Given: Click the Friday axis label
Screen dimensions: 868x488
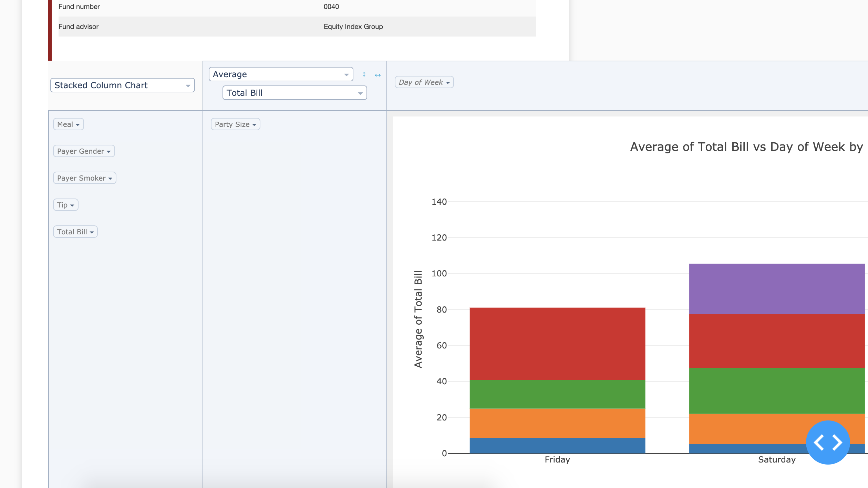Looking at the screenshot, I should point(557,459).
